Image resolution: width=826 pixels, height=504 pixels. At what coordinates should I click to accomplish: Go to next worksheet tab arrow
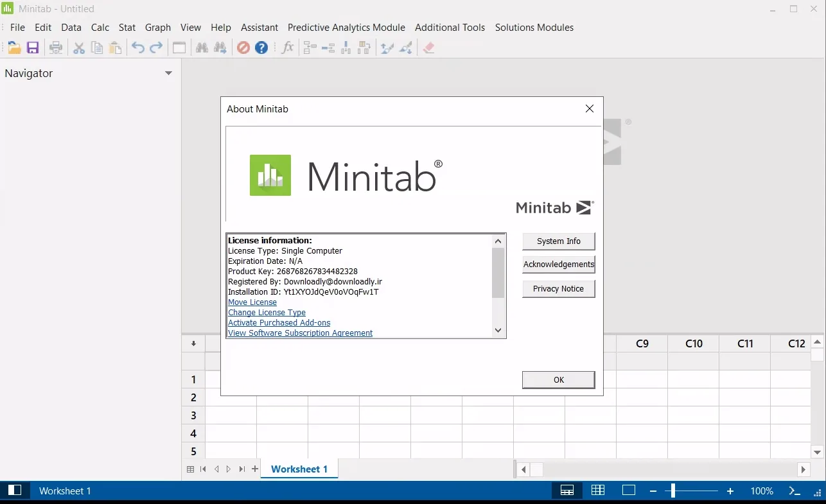click(x=229, y=469)
